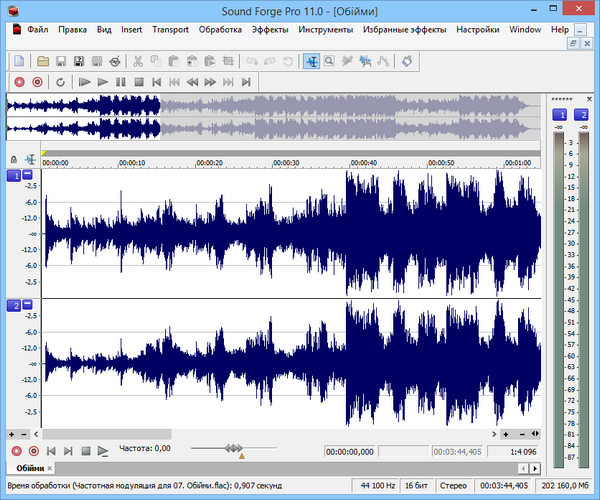Collapse channel 1 with minus button

click(x=27, y=176)
